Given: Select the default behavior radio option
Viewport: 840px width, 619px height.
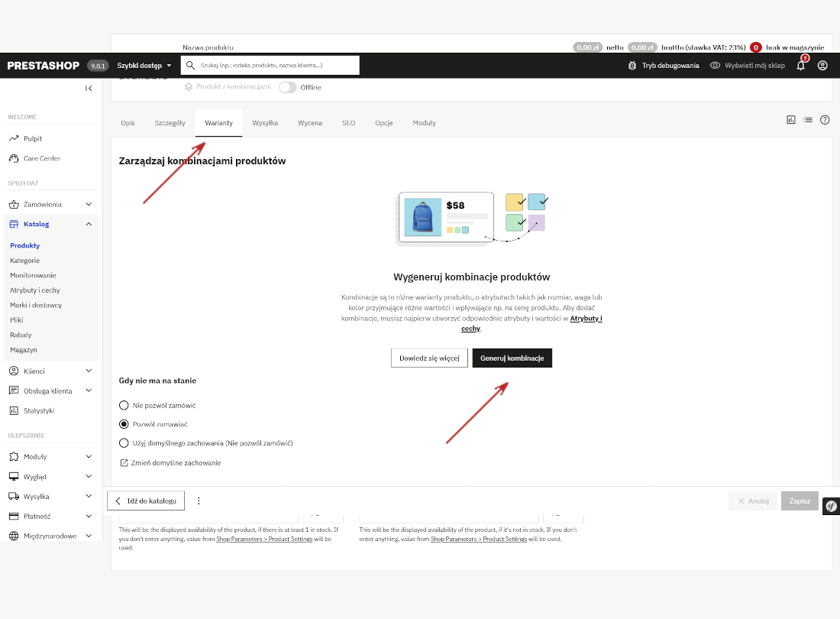Looking at the screenshot, I should click(124, 442).
